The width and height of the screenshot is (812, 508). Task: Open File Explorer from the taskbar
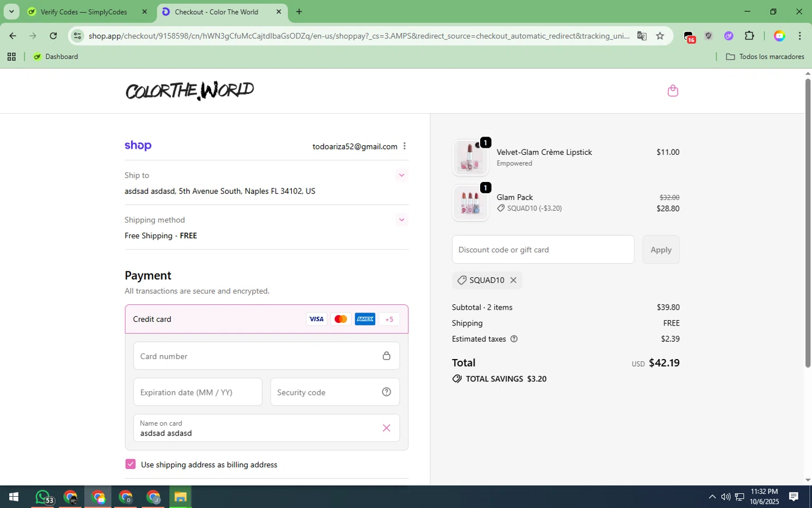pos(180,497)
